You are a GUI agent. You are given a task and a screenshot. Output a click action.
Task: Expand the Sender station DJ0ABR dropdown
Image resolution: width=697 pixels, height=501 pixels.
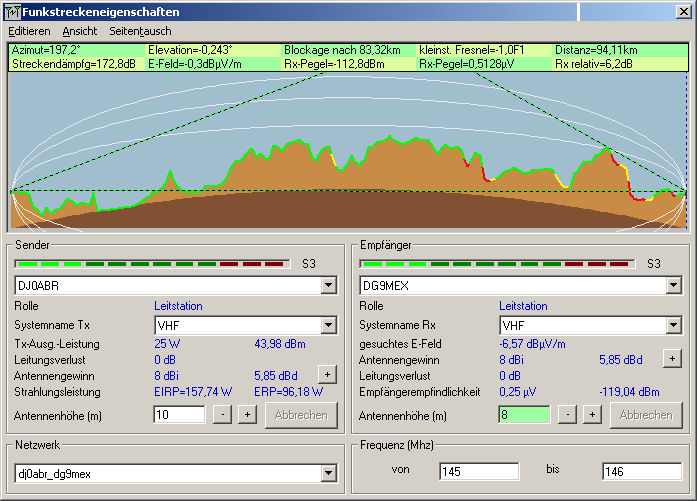[x=328, y=285]
